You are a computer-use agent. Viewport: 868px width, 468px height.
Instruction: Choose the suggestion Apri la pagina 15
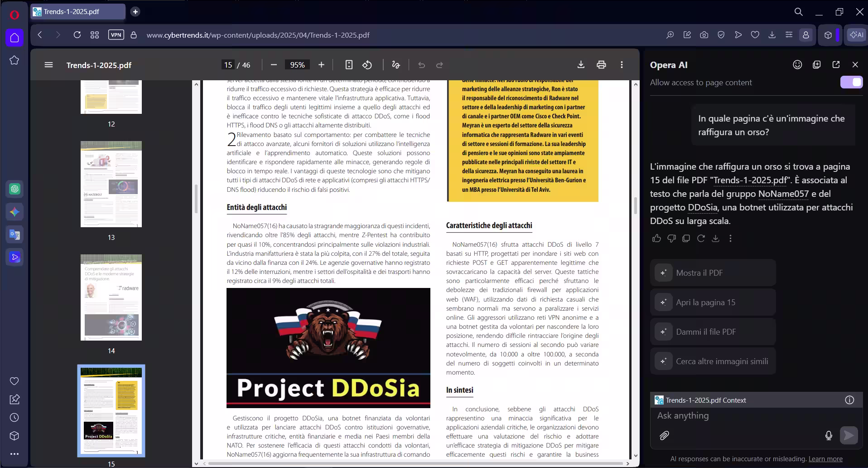pos(713,302)
